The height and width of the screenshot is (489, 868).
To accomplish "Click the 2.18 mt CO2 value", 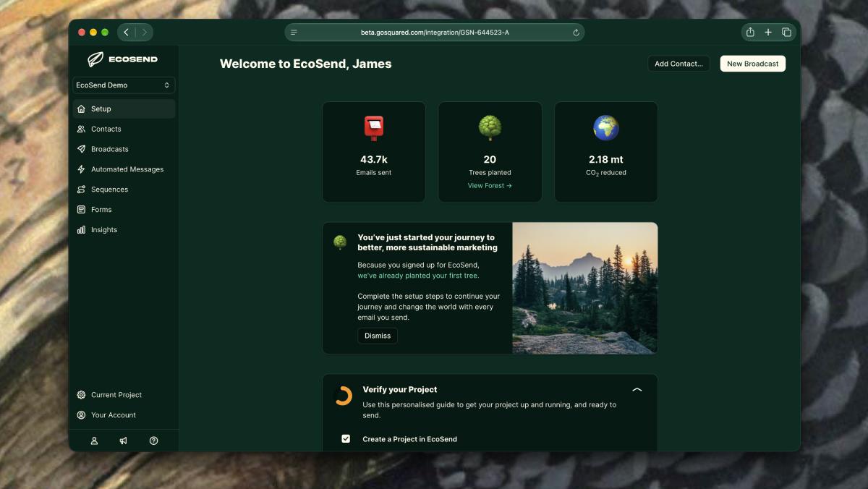I will point(606,160).
